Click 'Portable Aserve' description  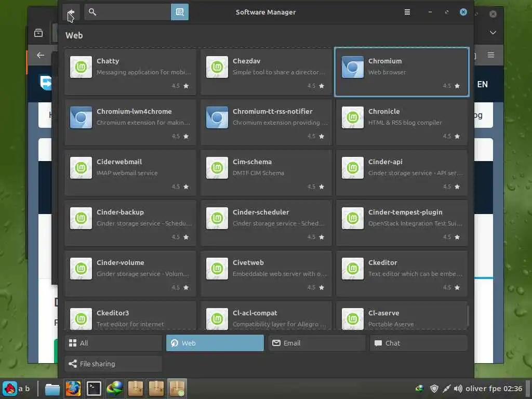tap(391, 324)
